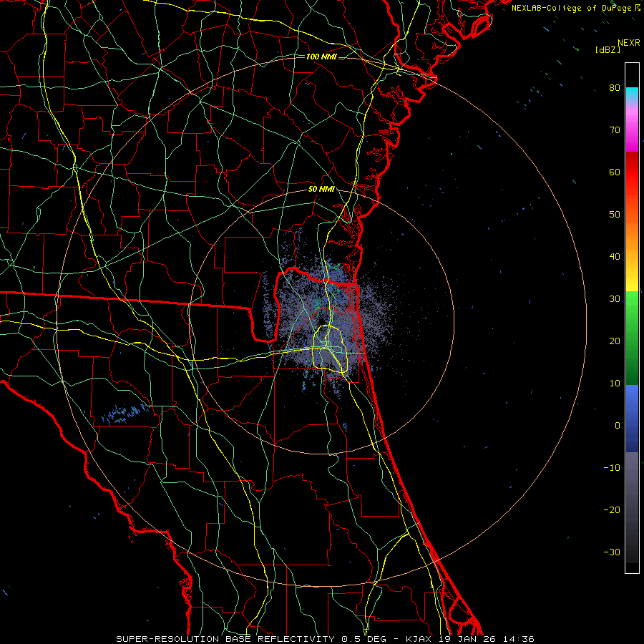Screen dimensions: 644x644
Task: Click the green segment of the reflectivity color bar
Action: point(632,338)
